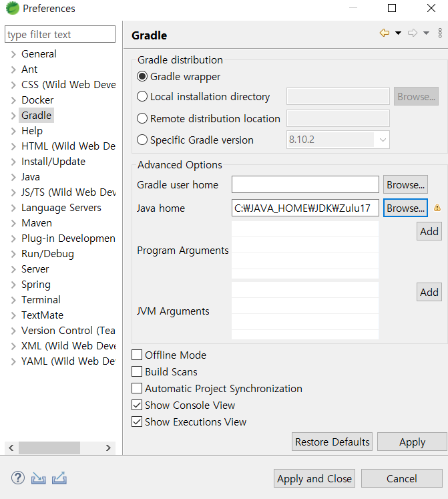The height and width of the screenshot is (499, 448).
Task: Click the Java home warning icon
Action: pyautogui.click(x=437, y=208)
